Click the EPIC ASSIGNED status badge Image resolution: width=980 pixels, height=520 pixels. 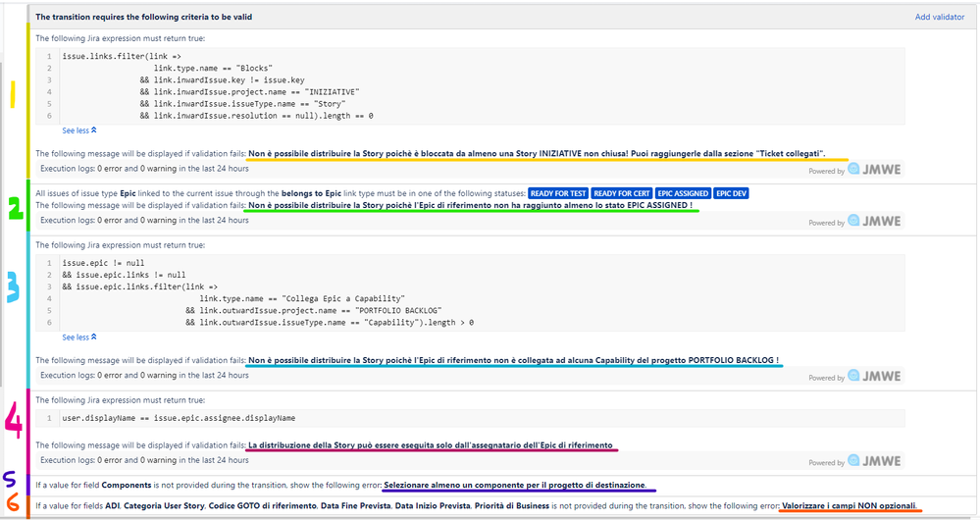[683, 193]
